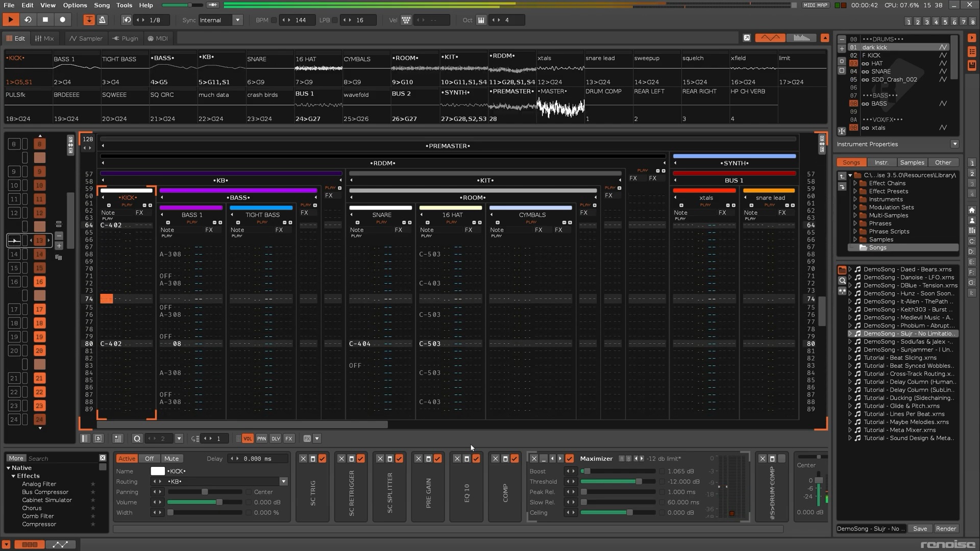
Task: Click the keyboard octave piano icon
Action: point(481,20)
